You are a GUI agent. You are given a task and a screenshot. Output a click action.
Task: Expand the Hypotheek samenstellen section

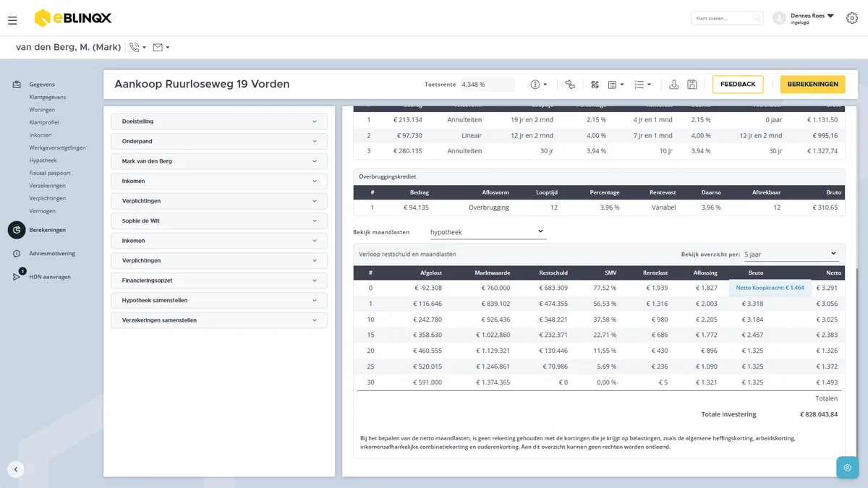[x=219, y=300]
